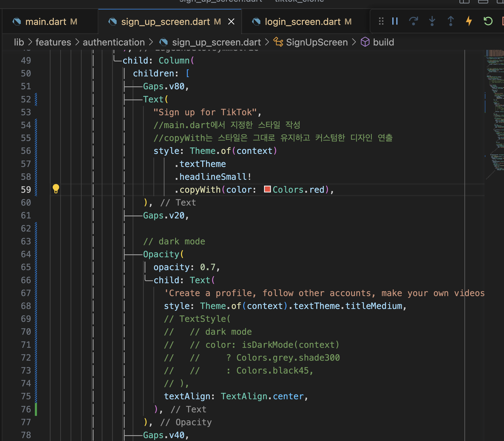Click line number 64 in the gutter
This screenshot has width=504, height=441.
pos(26,254)
